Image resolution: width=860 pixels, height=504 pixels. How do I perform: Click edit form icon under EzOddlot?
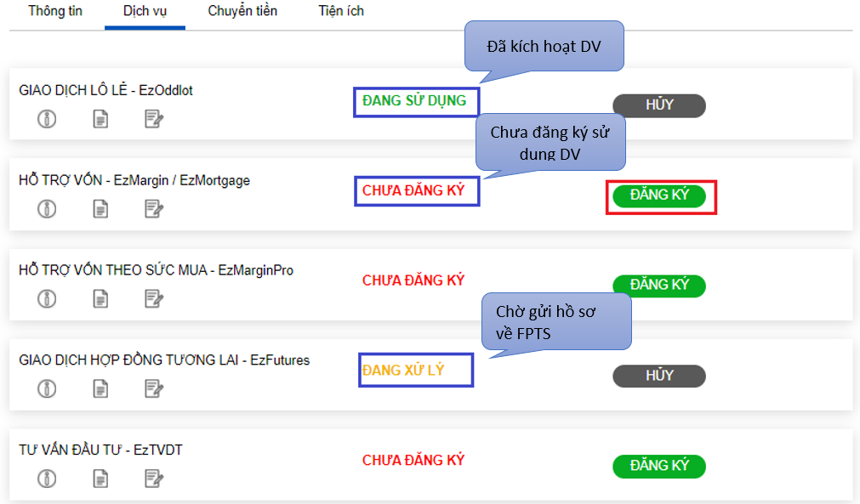click(x=154, y=119)
